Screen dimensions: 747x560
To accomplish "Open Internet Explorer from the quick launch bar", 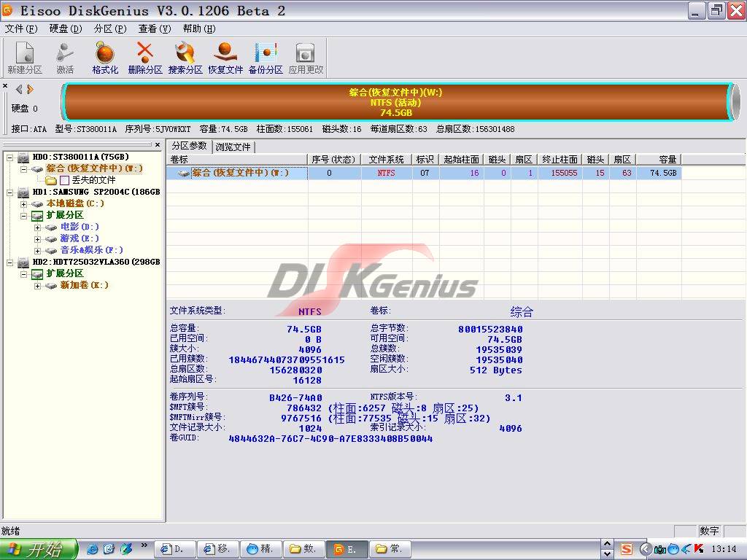I will click(x=93, y=549).
